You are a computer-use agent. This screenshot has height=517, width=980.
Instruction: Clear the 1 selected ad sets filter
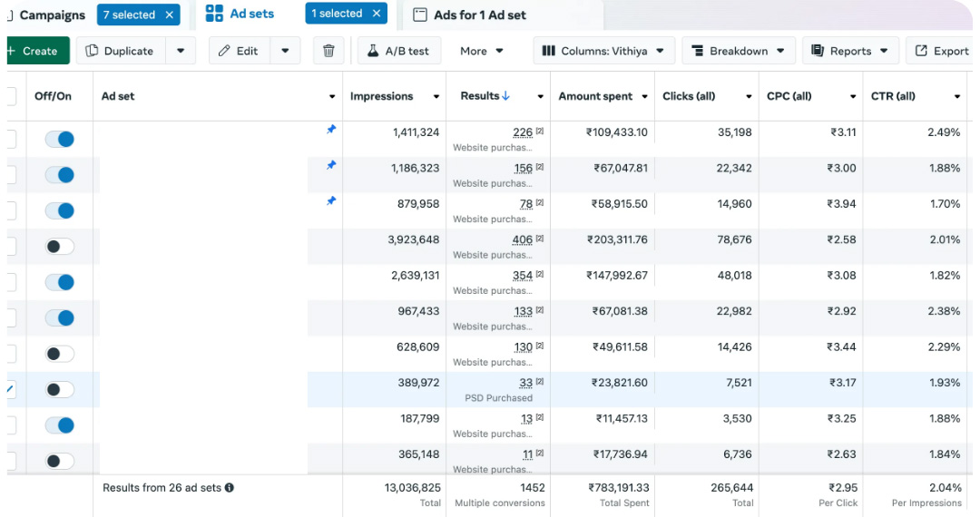click(375, 14)
